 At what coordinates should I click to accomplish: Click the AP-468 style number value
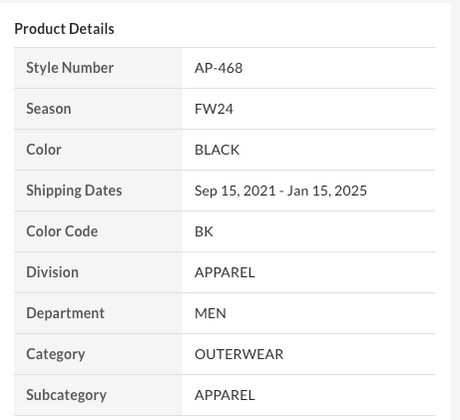[x=219, y=68]
